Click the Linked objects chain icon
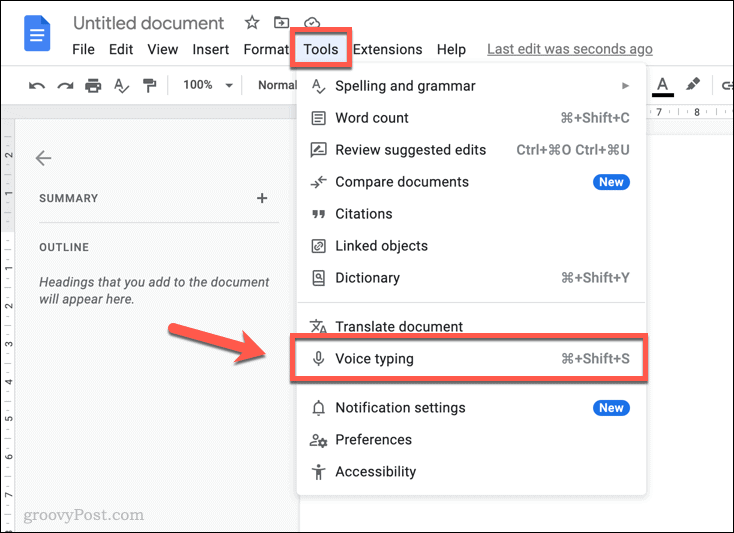734x533 pixels. click(x=318, y=246)
